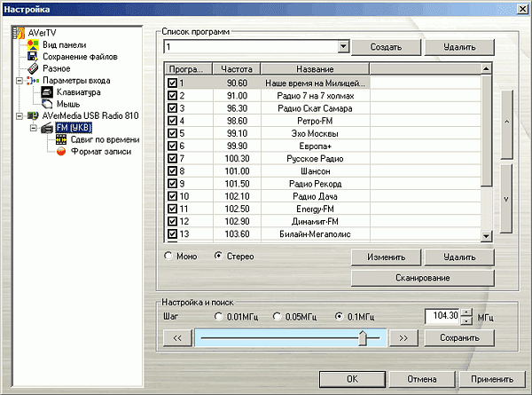Confirm settings with OK
This screenshot has height=395, width=532.
pos(352,379)
